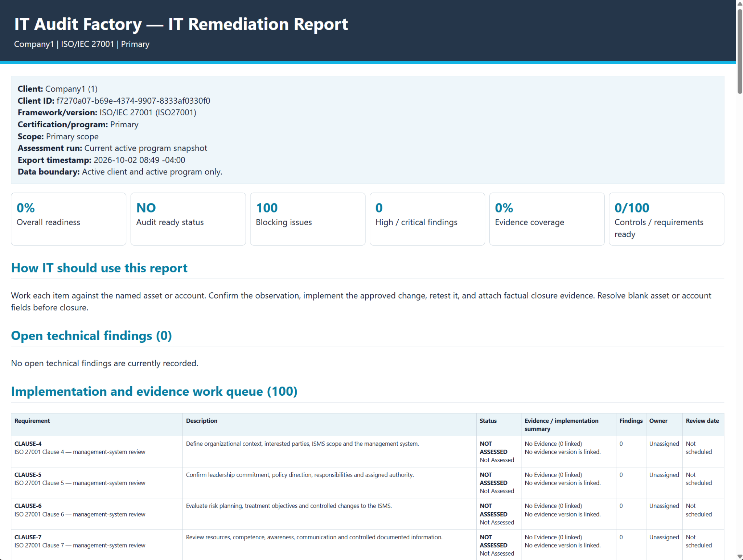
Task: Click the scrollbar down arrow
Action: coord(740,556)
